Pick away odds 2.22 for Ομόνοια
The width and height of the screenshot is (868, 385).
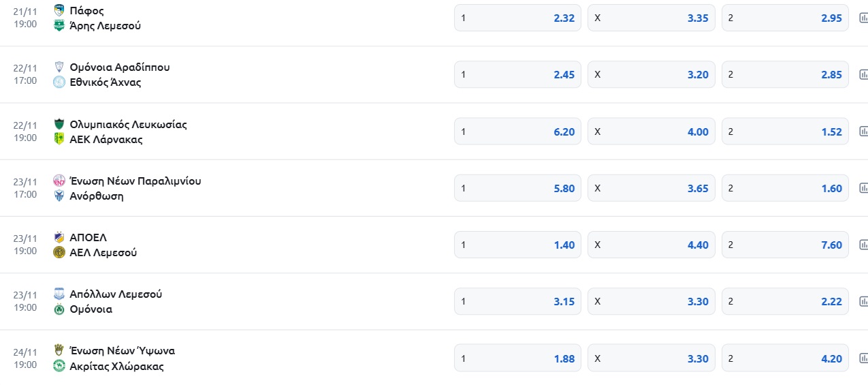(x=785, y=301)
